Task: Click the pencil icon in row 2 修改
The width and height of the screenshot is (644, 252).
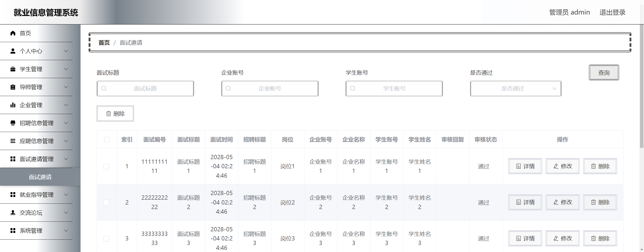Action: 556,202
